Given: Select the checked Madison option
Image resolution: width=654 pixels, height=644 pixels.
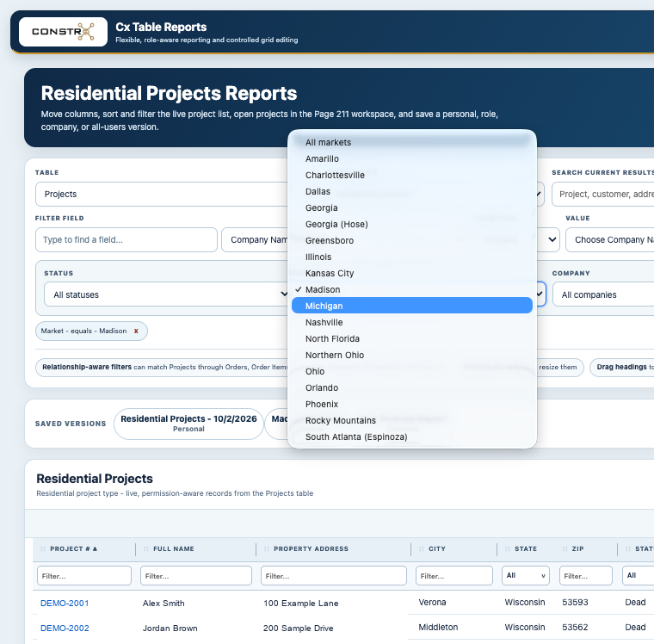Looking at the screenshot, I should [412, 289].
